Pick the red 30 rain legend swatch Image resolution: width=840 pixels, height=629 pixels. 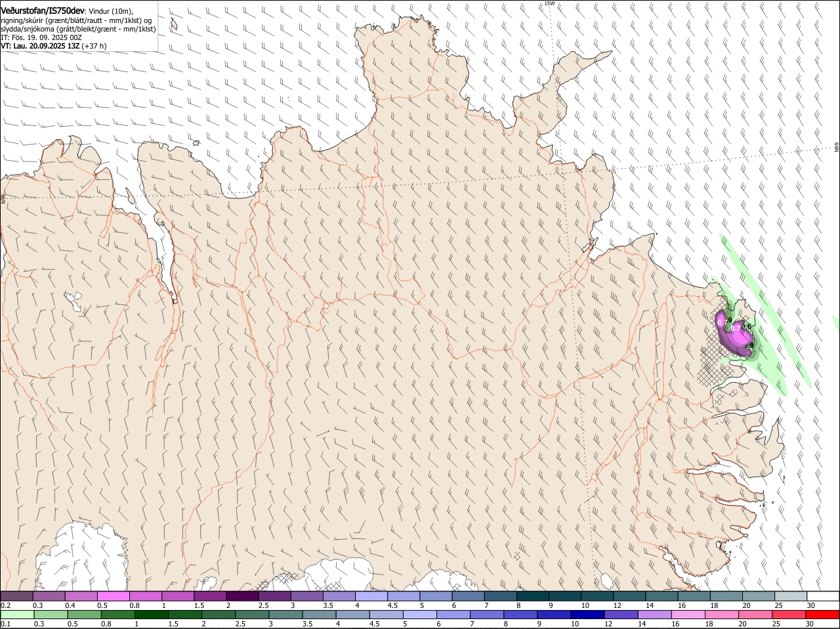(x=823, y=615)
